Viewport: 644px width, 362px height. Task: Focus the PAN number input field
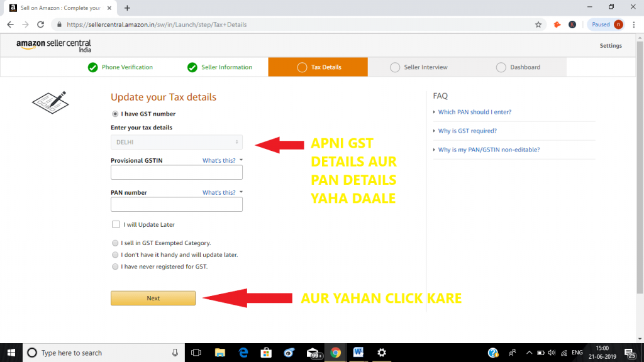[177, 204]
